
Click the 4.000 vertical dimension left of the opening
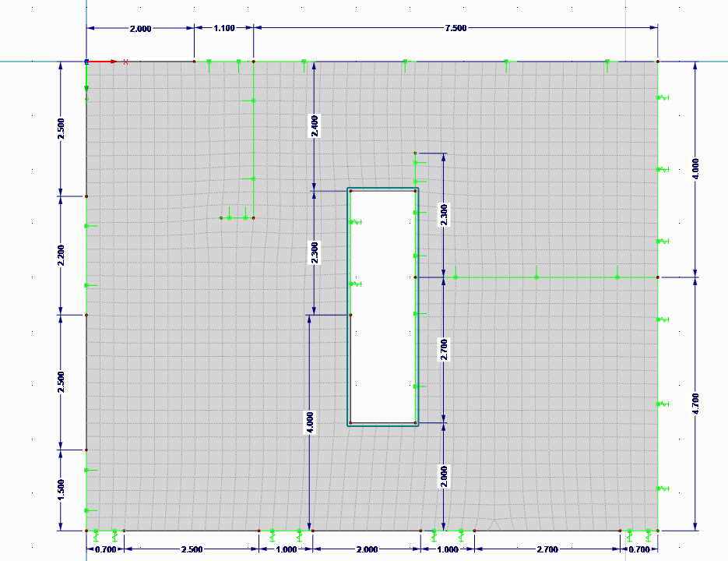[x=310, y=422]
